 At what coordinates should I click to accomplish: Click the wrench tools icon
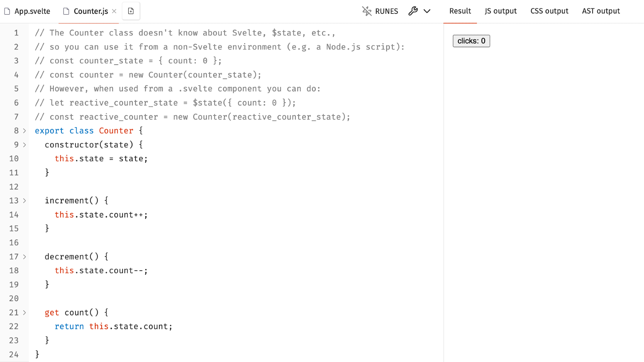413,11
